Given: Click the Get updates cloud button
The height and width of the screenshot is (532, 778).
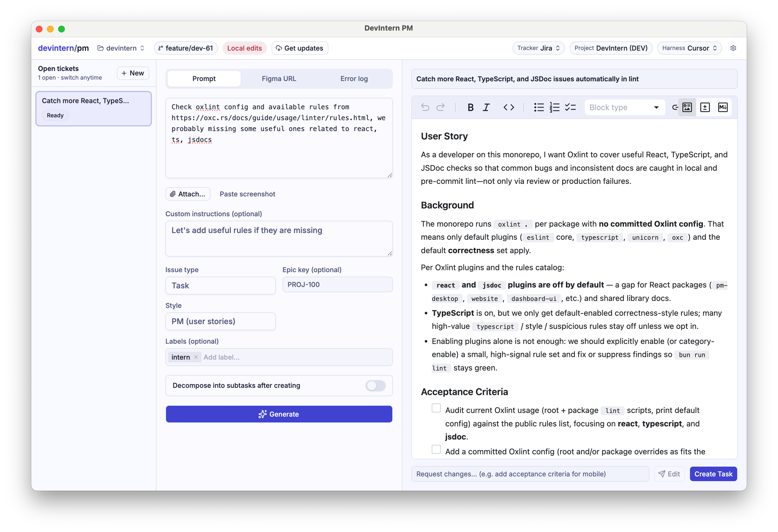Looking at the screenshot, I should point(300,48).
